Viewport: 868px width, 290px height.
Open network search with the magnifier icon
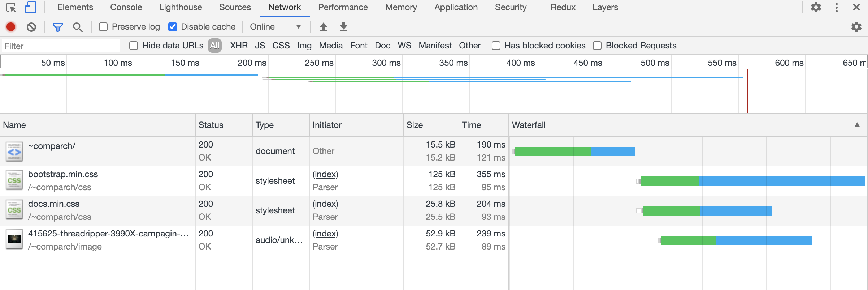click(x=78, y=27)
